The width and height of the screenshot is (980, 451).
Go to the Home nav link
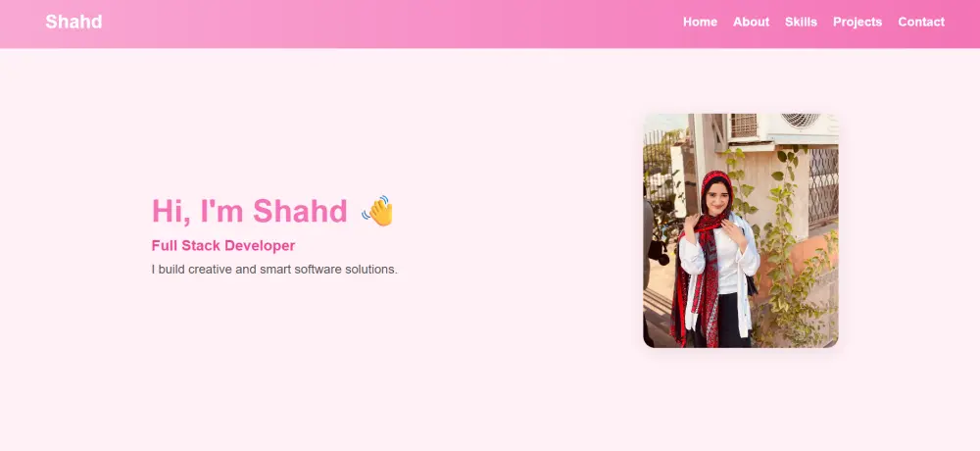click(700, 22)
